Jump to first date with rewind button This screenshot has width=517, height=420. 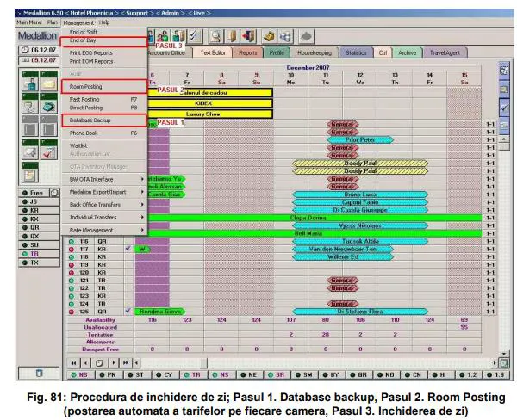(73, 363)
